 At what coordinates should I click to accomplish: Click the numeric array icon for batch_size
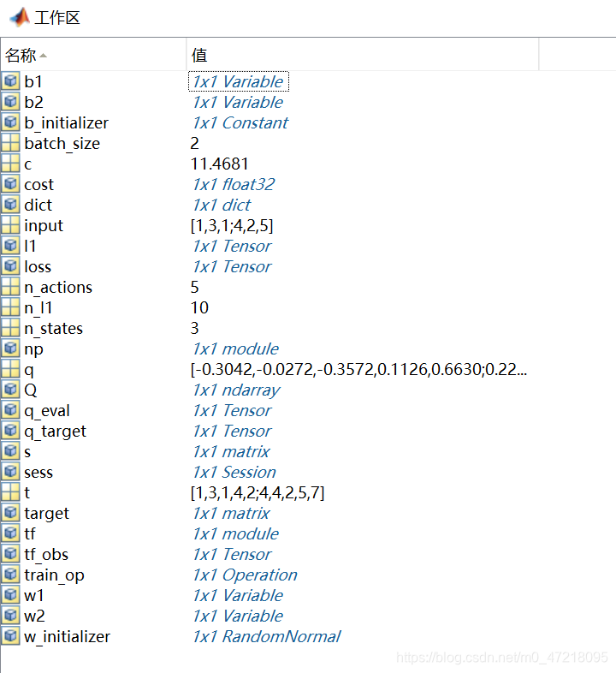point(10,143)
